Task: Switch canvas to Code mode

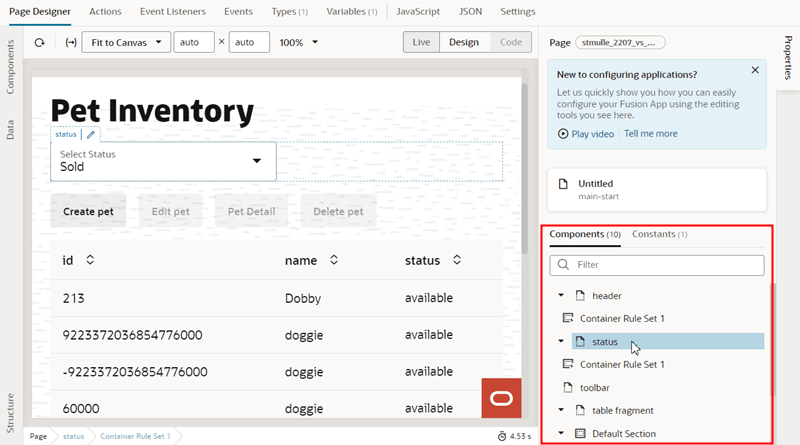Action: 511,42
